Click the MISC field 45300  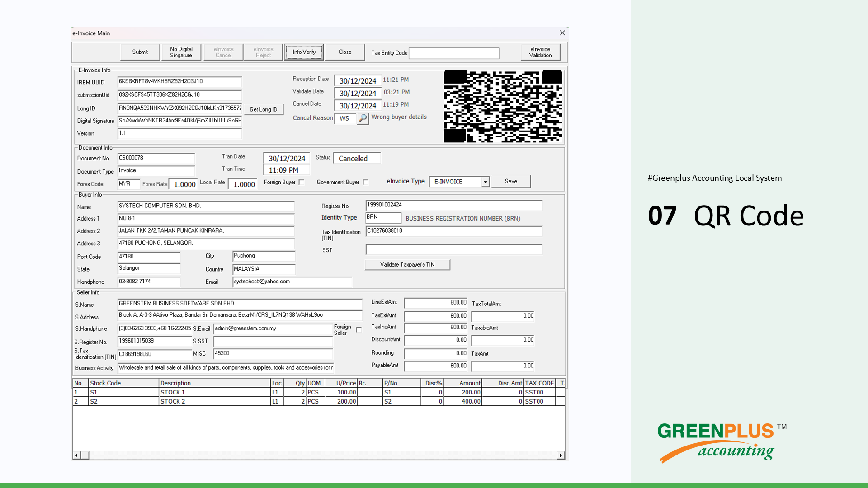pyautogui.click(x=273, y=353)
